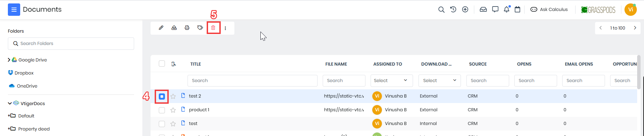Click the File Name search field

pos(344,80)
